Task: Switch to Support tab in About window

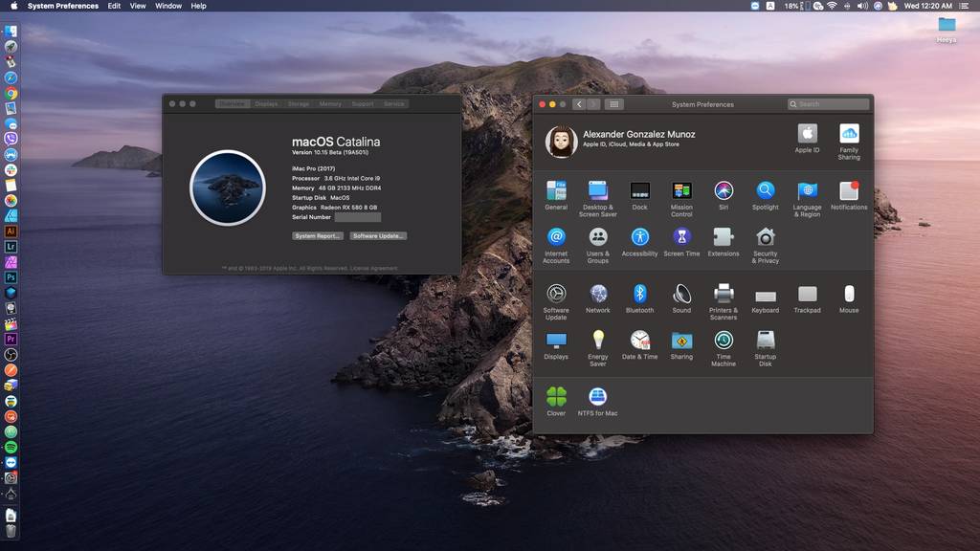Action: pos(363,103)
